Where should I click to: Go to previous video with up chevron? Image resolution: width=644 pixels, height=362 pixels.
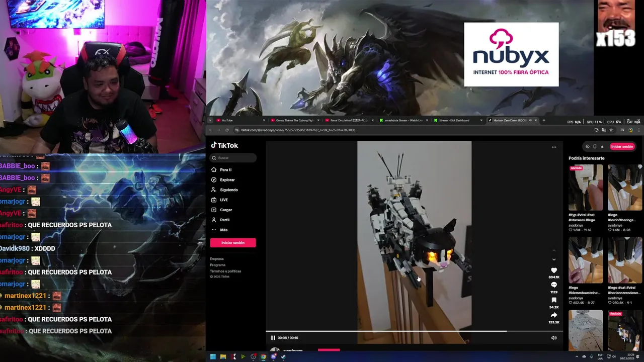tap(554, 250)
